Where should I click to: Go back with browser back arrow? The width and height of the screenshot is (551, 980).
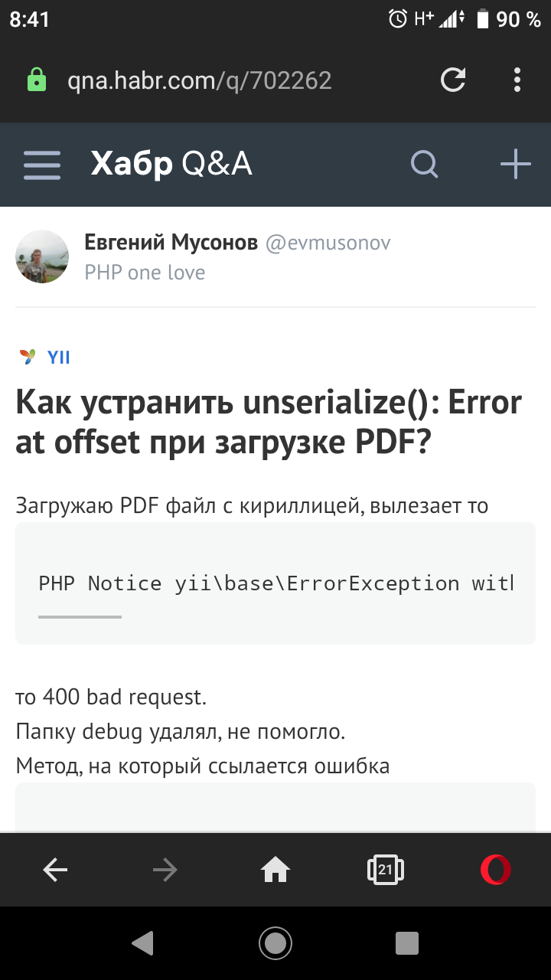pyautogui.click(x=55, y=869)
